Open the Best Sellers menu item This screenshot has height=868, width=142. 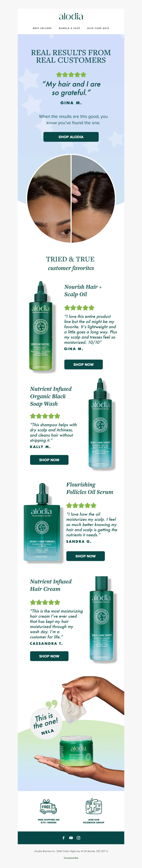(42, 28)
